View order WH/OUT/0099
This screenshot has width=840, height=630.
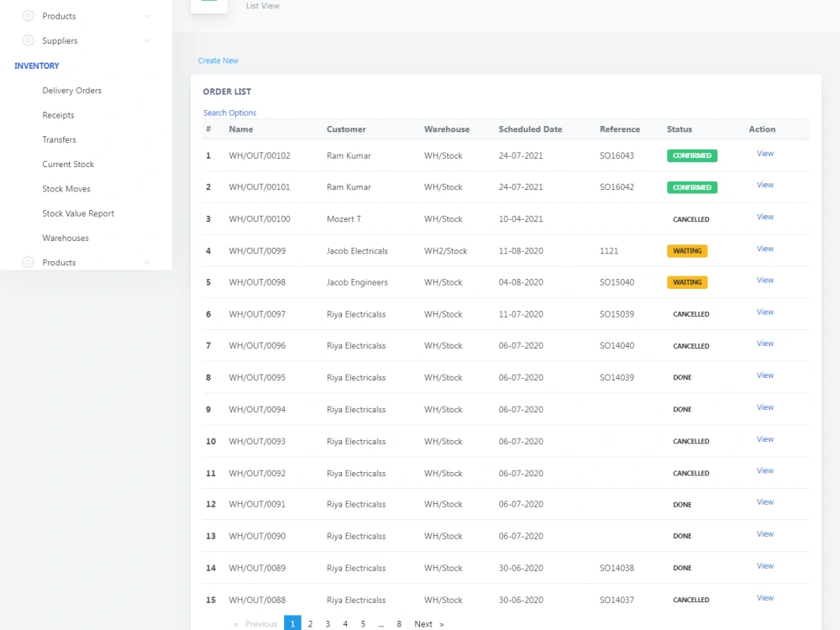point(765,249)
